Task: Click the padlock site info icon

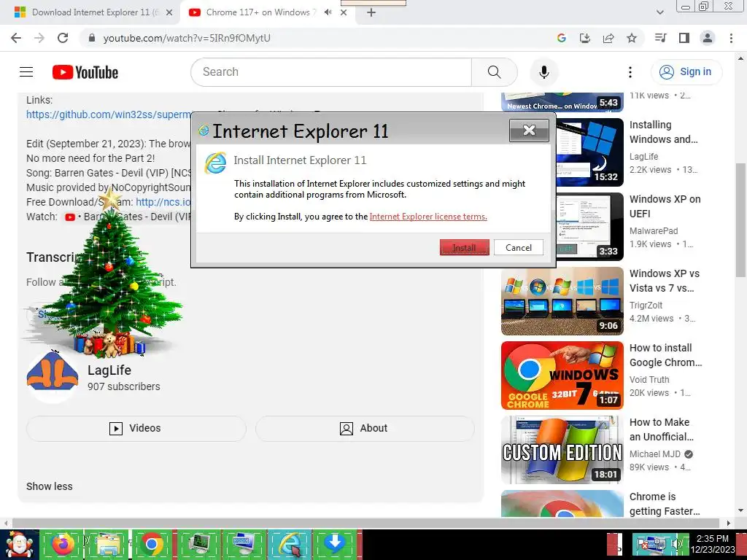Action: tap(92, 38)
